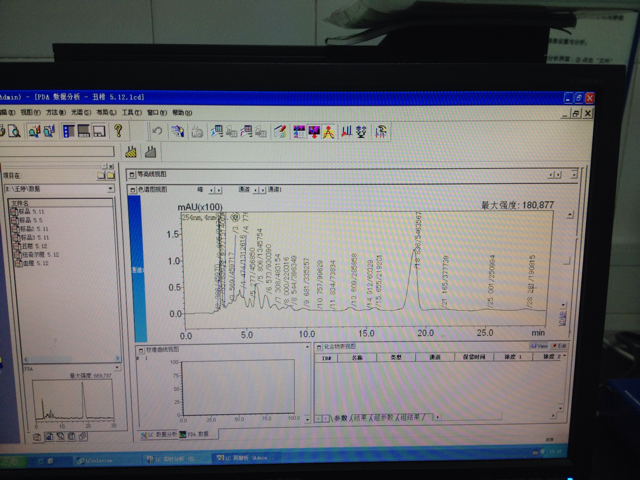Screen dimensions: 640x480
Task: Toggle the compound table view header icon
Action: click(319, 347)
